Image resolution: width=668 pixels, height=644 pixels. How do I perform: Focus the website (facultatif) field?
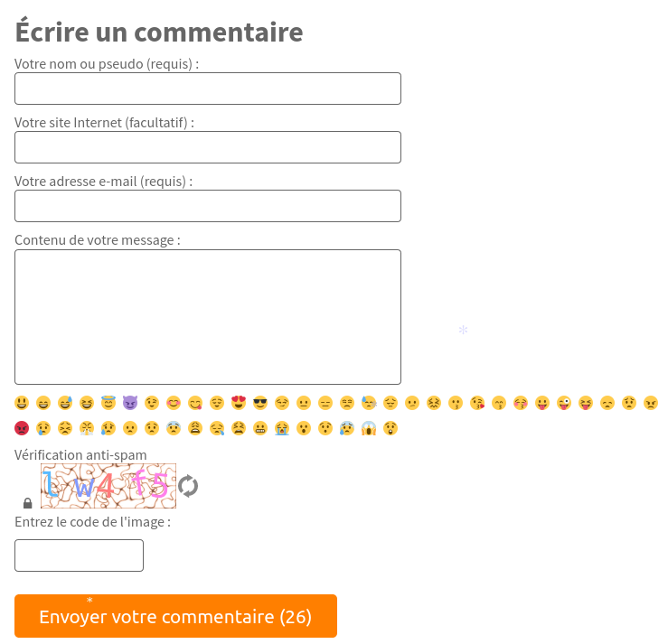pyautogui.click(x=208, y=147)
